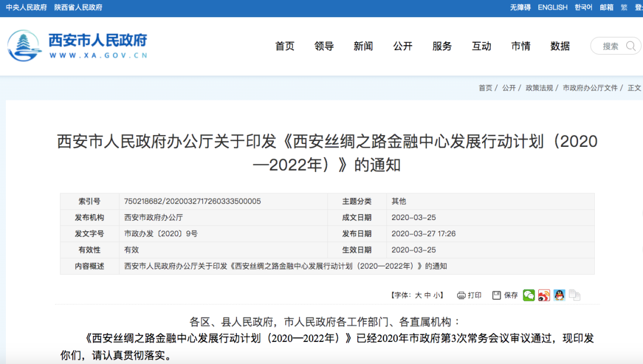Click the save floppy disk icon
This screenshot has height=364, width=643.
497,295
